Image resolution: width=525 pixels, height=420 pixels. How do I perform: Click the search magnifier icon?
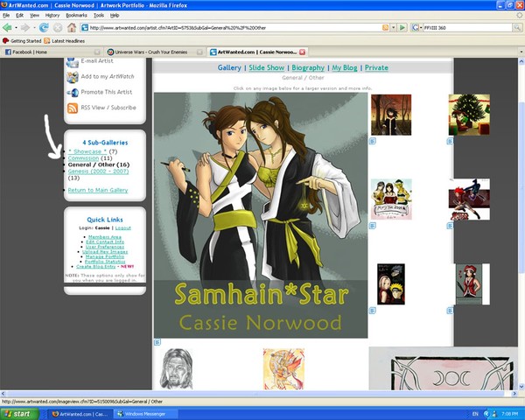(516, 27)
